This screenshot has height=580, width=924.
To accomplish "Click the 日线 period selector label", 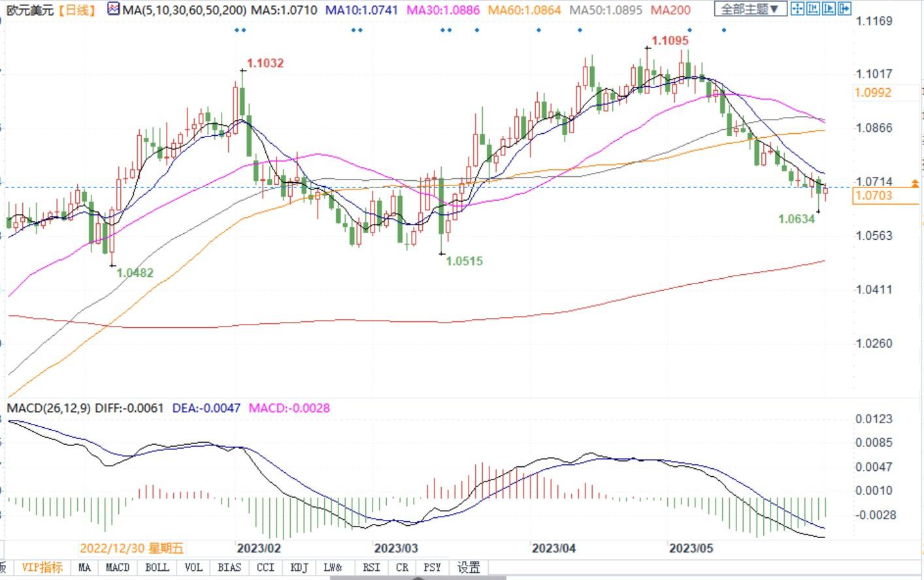I will 75,10.
